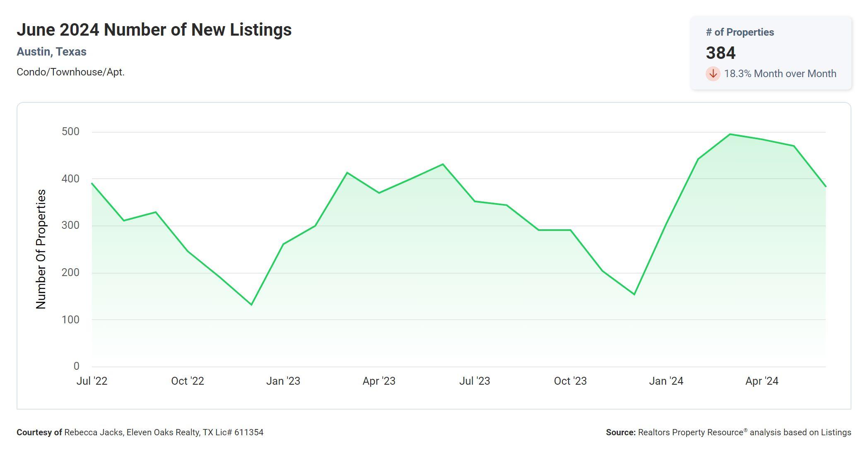
Task: Click the '18.3% Month over Month' text
Action: (x=780, y=74)
